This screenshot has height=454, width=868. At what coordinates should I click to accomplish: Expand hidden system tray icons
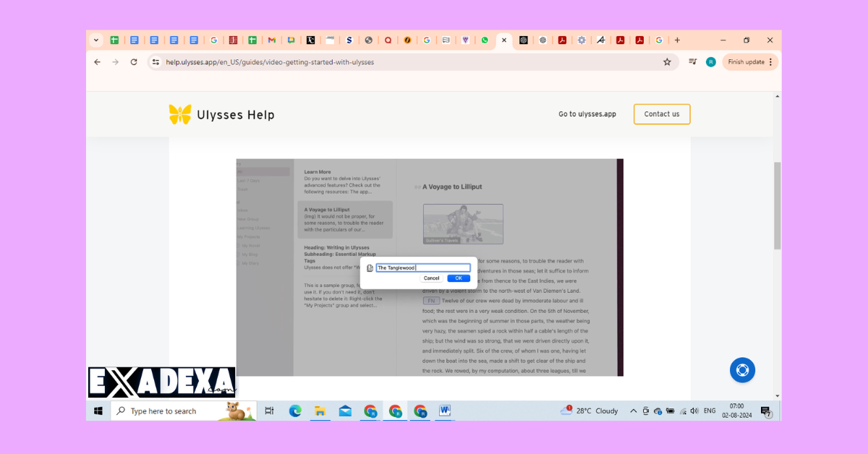(633, 411)
